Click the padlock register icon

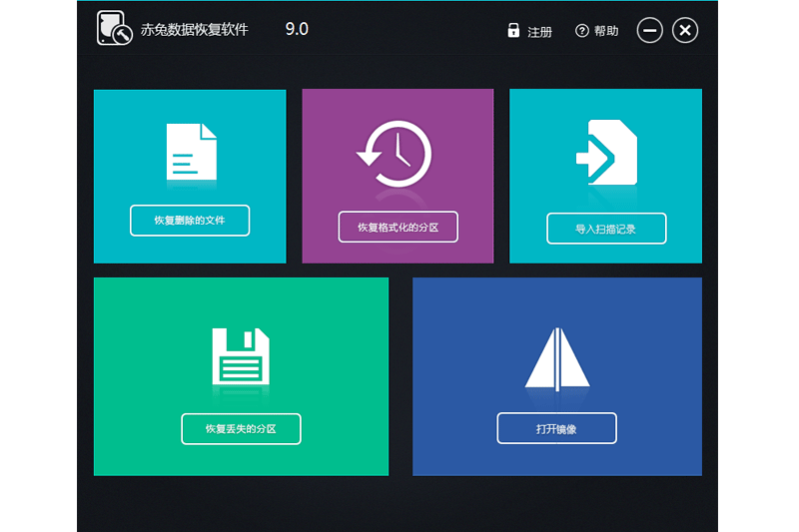(x=513, y=31)
